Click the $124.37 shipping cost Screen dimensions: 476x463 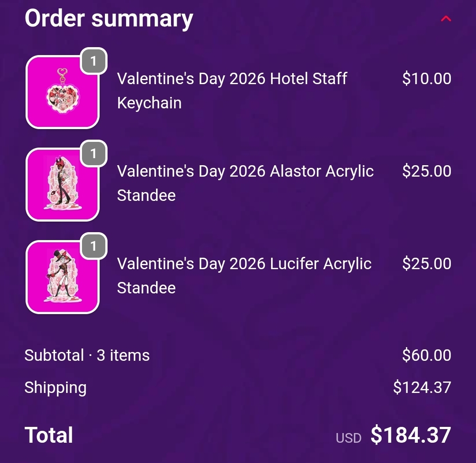(422, 388)
